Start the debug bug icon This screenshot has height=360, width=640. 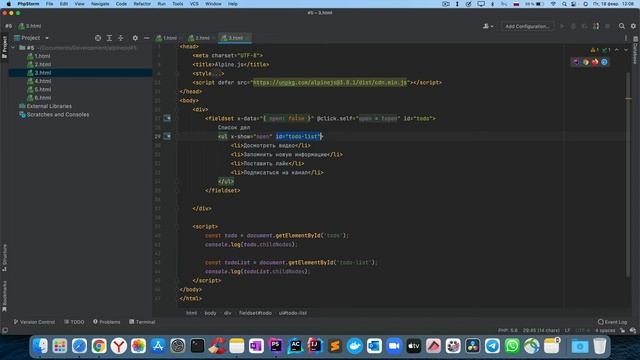click(573, 26)
